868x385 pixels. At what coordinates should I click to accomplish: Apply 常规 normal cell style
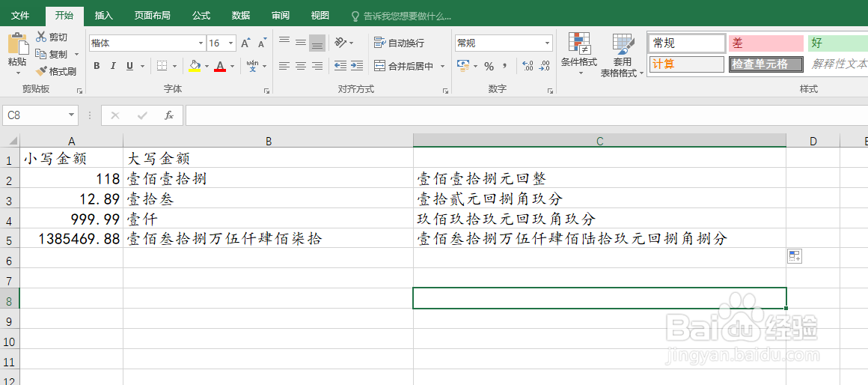point(686,43)
